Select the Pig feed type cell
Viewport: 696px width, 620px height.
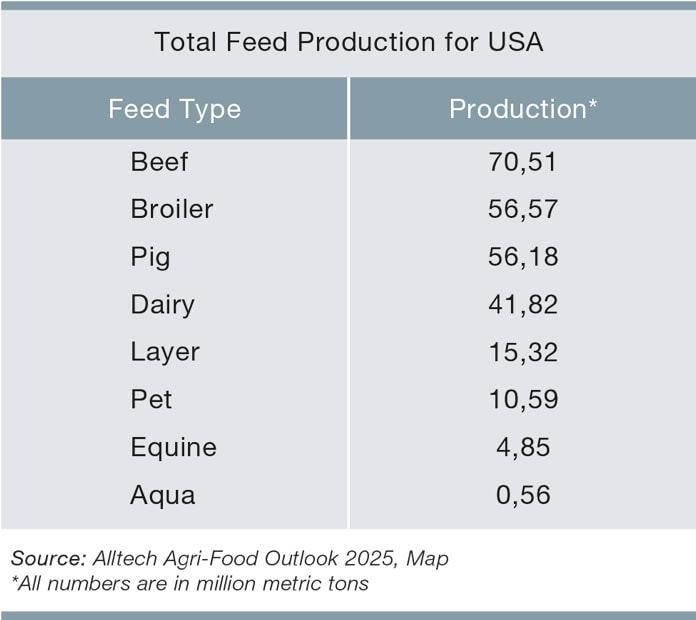(x=150, y=257)
